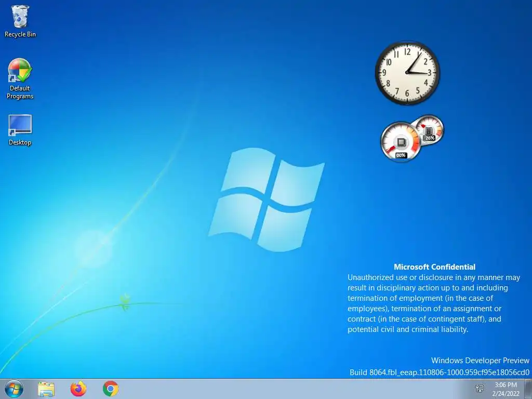Launch File Explorer from the taskbar
Screen dimensions: 532x399
tap(46, 389)
